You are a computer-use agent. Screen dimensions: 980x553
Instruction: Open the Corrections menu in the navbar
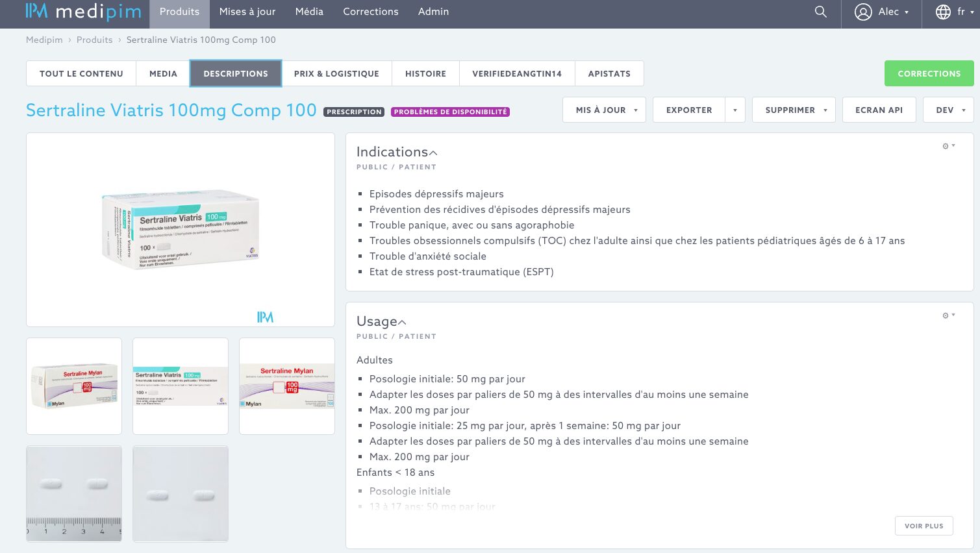[370, 12]
